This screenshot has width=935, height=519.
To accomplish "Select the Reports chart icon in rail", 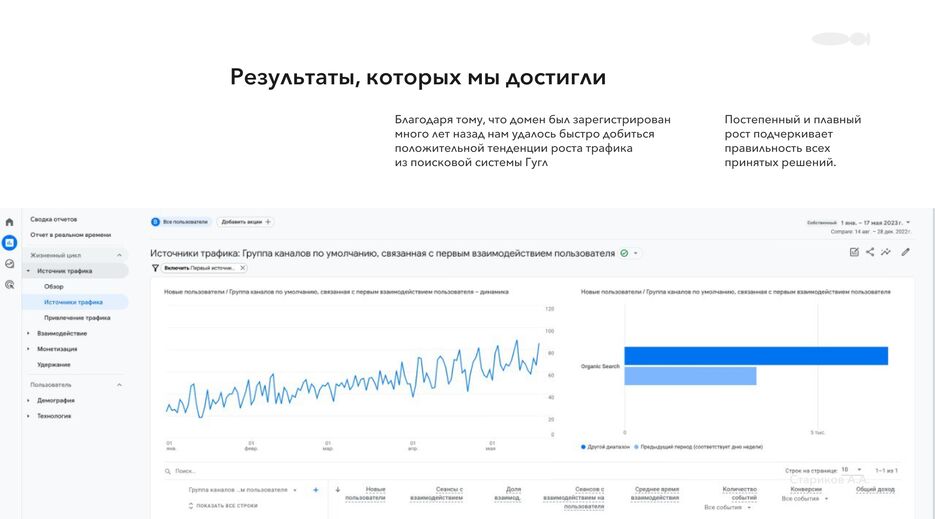I will click(x=10, y=243).
